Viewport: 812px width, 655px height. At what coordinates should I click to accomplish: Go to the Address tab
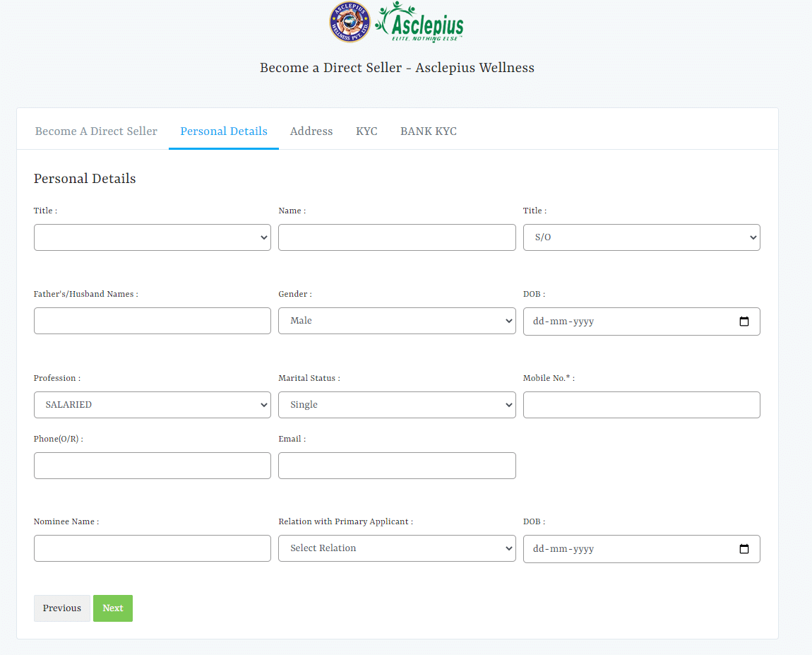311,131
